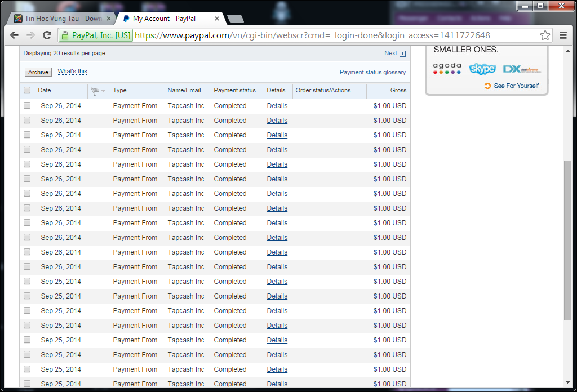The image size is (577, 392).
Task: Click the Payment status column header
Action: coord(235,91)
